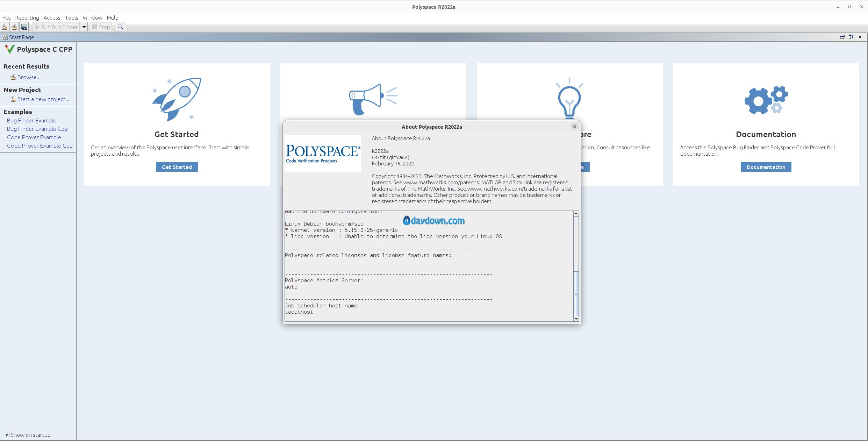Viewport: 868px width, 441px height.
Task: Click the Open project folder toolbar icon
Action: click(x=14, y=27)
